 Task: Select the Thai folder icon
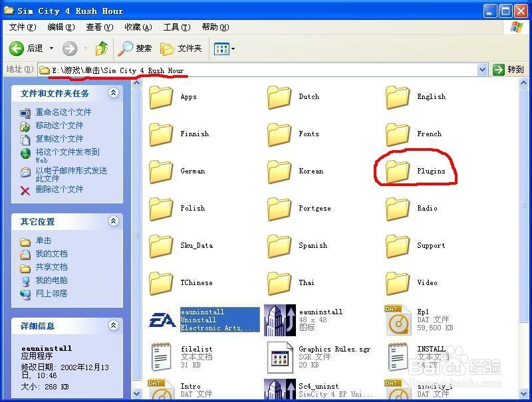[279, 283]
